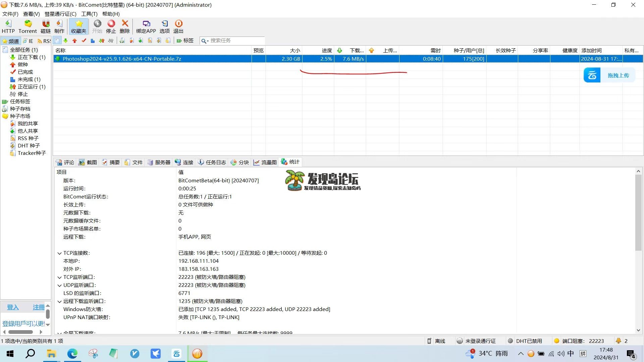This screenshot has height=362, width=644.
Task: Switch to the 流量图 tab
Action: coord(265,162)
